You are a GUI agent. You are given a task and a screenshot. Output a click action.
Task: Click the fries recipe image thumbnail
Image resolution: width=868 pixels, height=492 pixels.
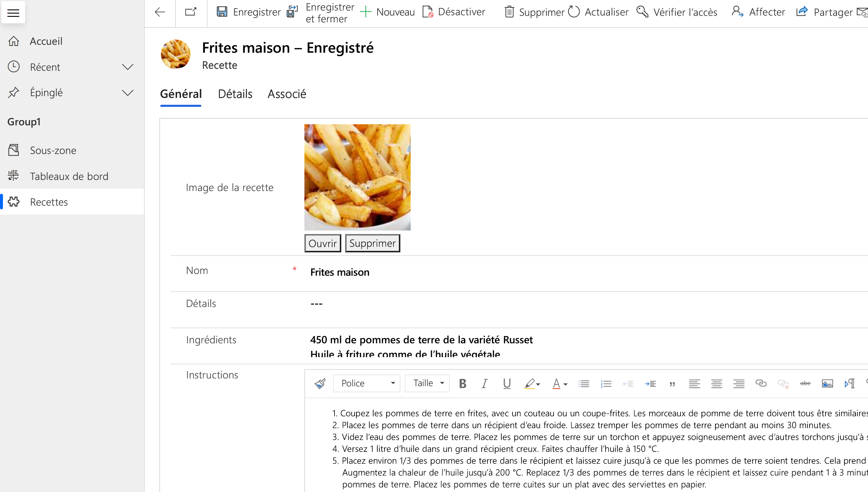(x=357, y=177)
